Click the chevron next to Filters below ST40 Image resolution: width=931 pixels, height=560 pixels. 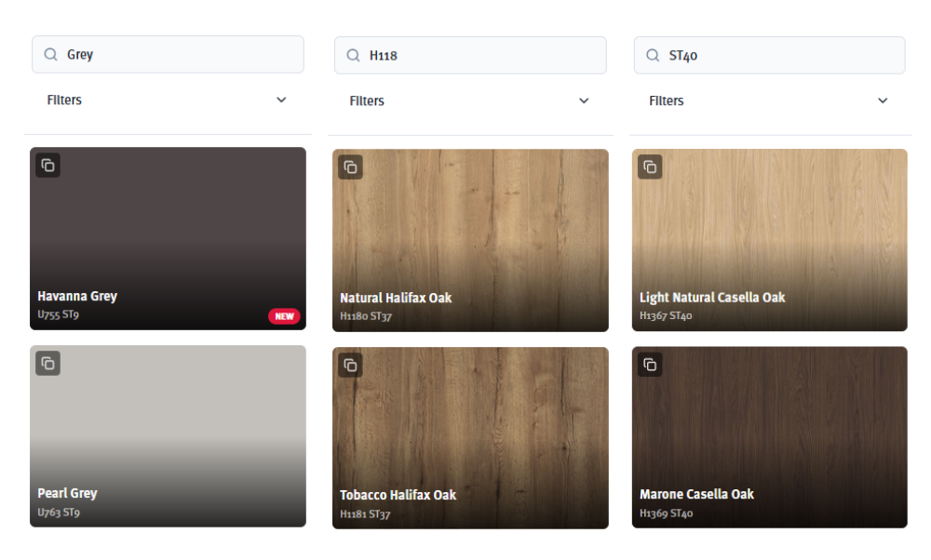pyautogui.click(x=883, y=100)
